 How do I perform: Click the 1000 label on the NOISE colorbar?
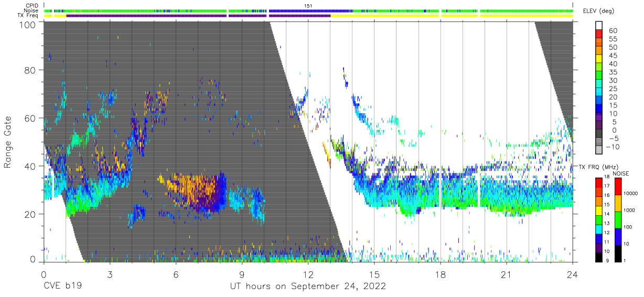point(629,210)
